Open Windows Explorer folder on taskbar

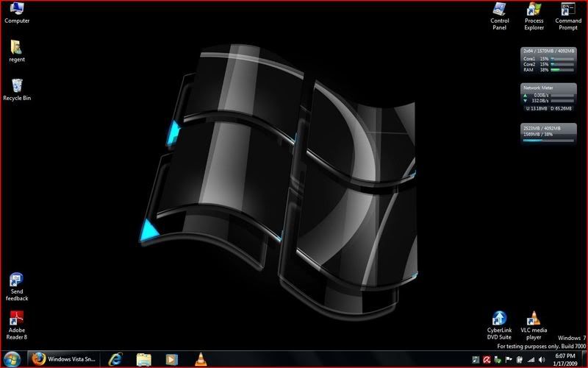tap(143, 359)
